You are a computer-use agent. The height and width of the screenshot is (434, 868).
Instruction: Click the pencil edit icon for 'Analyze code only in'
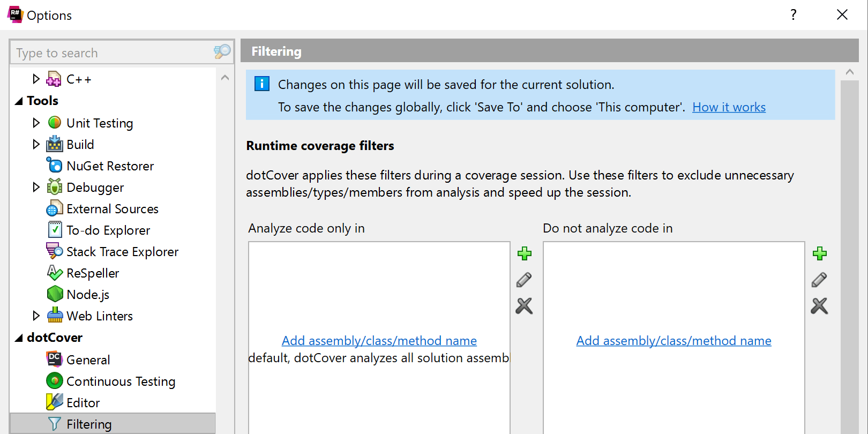click(x=524, y=280)
